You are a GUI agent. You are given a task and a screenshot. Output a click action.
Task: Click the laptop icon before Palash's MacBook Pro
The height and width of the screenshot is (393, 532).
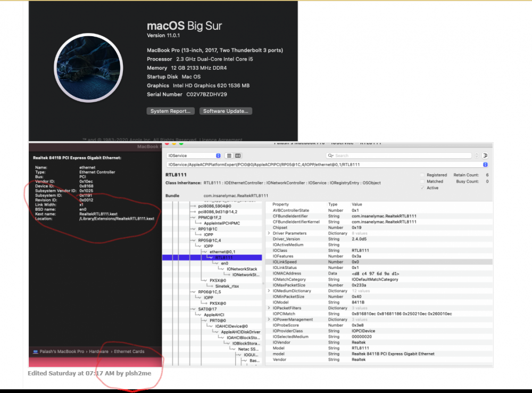click(35, 351)
